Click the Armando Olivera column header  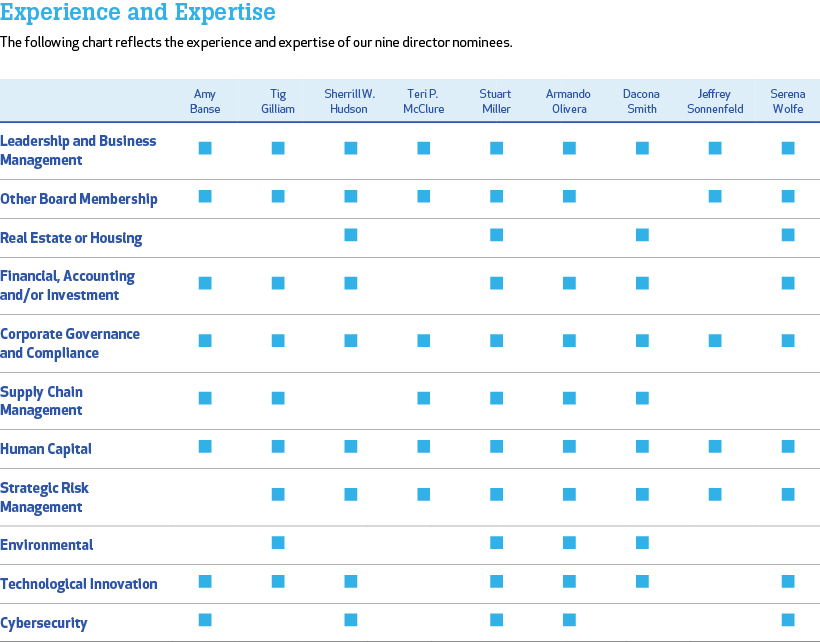[568, 101]
